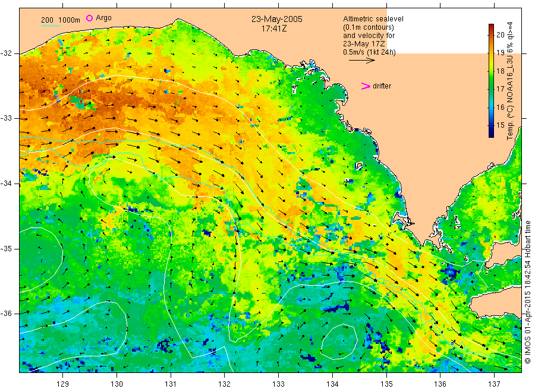Click longitude label 132
Image resolution: width=535 pixels, height=392 pixels.
tap(225, 384)
